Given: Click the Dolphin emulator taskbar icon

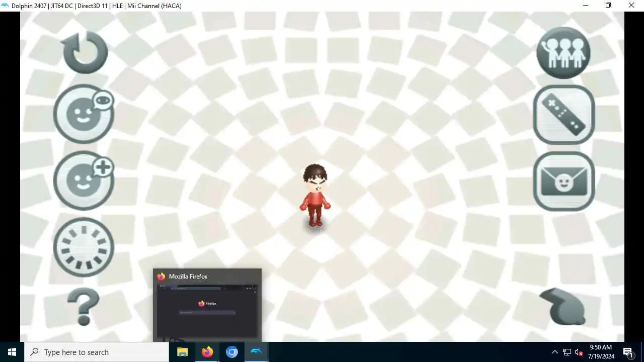Looking at the screenshot, I should coord(257,352).
